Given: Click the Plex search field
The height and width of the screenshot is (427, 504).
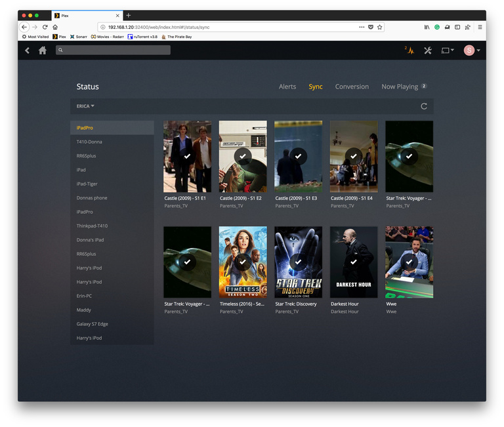Looking at the screenshot, I should click(x=113, y=50).
